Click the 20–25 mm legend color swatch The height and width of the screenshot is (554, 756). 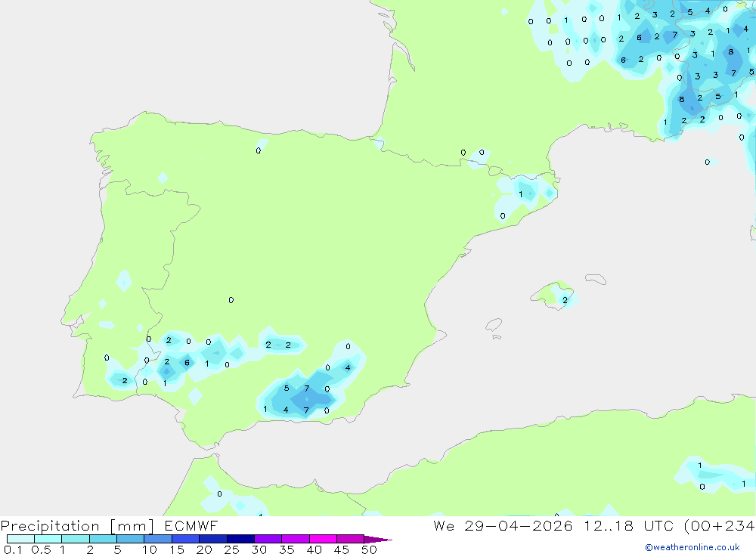tap(212, 539)
